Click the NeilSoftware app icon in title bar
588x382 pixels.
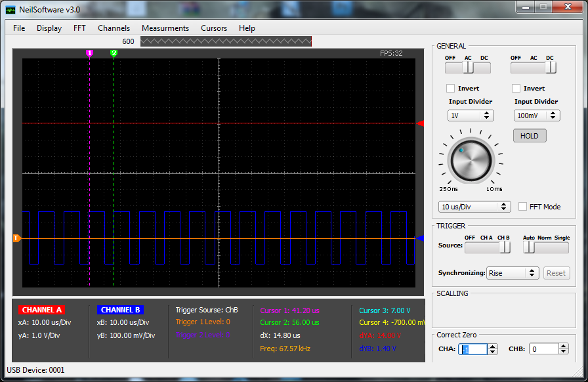click(x=10, y=10)
